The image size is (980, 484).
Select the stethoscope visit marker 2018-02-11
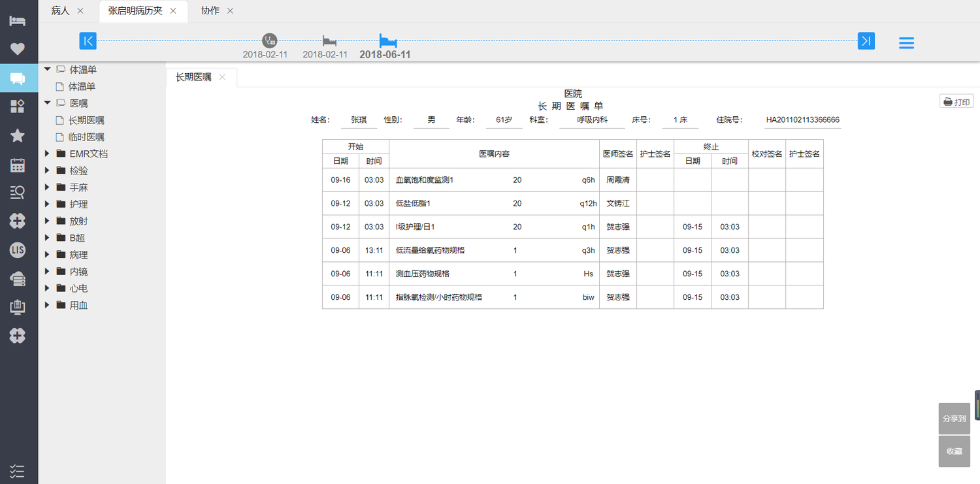269,40
